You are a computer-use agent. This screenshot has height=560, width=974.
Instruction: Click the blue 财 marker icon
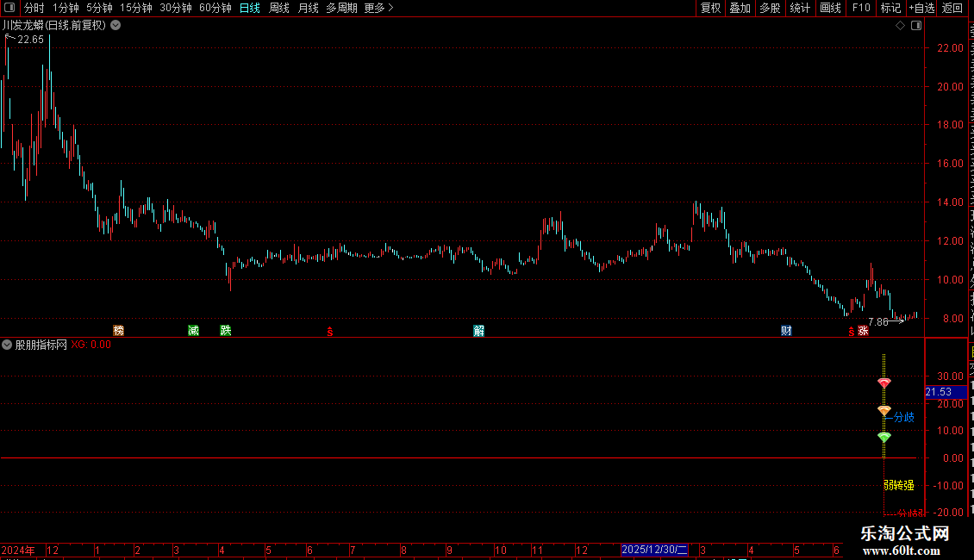tap(786, 330)
